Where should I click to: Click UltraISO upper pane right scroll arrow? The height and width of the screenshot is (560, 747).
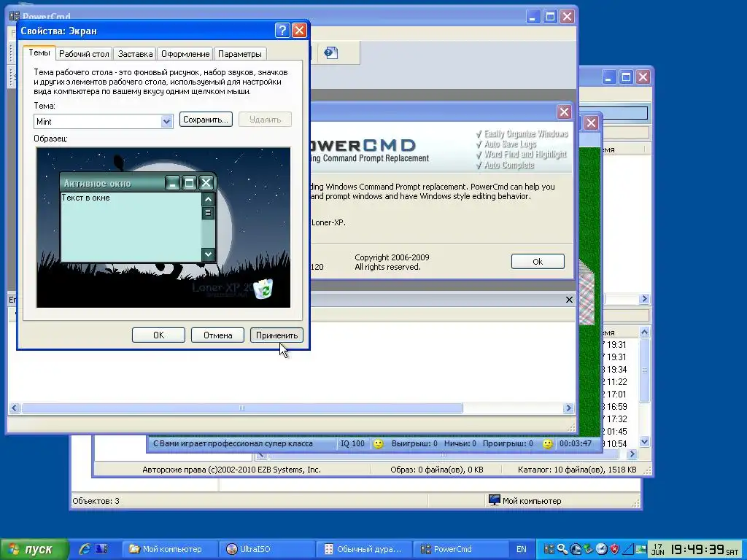645,298
